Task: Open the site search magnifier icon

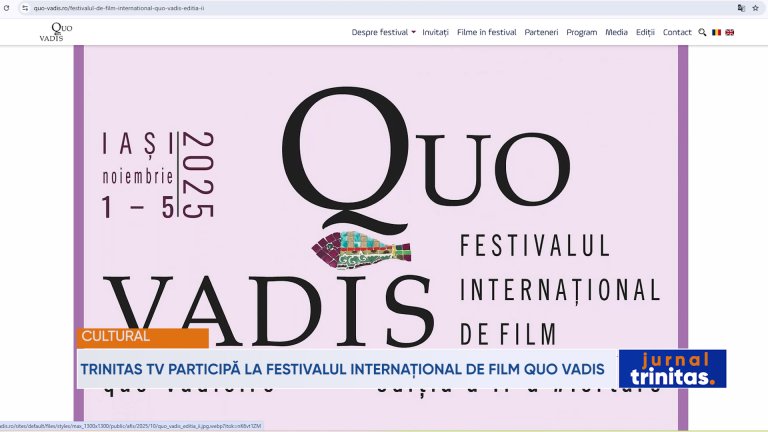Action: coord(702,32)
